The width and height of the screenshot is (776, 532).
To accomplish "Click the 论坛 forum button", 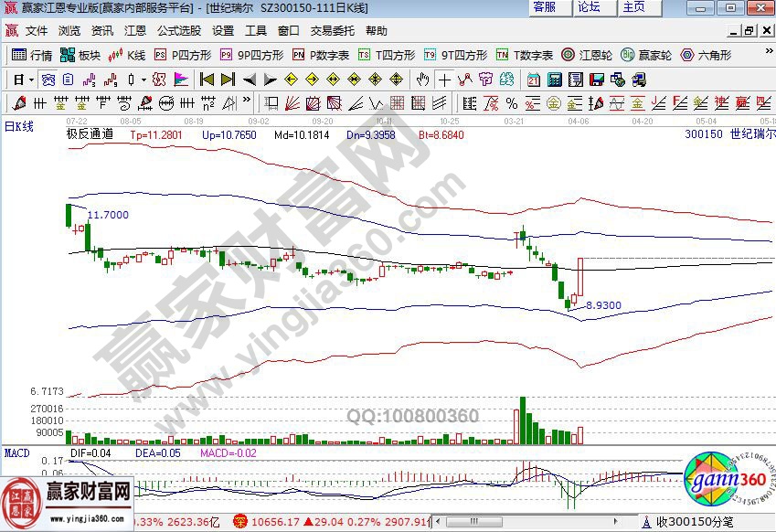I will pyautogui.click(x=590, y=7).
